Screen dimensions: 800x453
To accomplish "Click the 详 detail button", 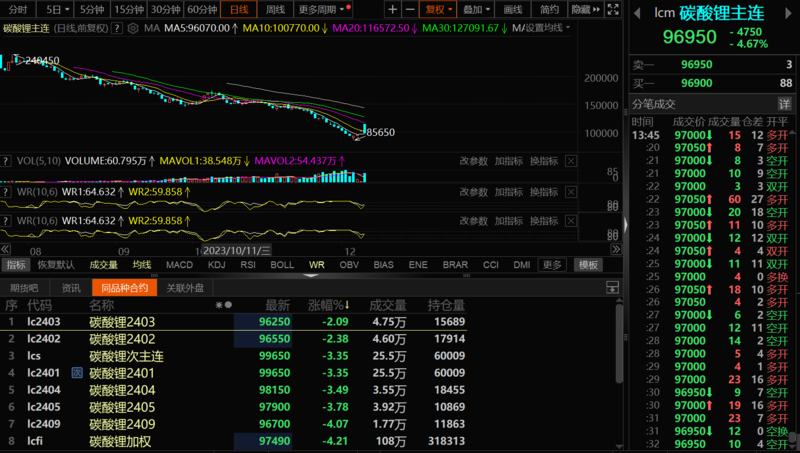I will pos(785,103).
